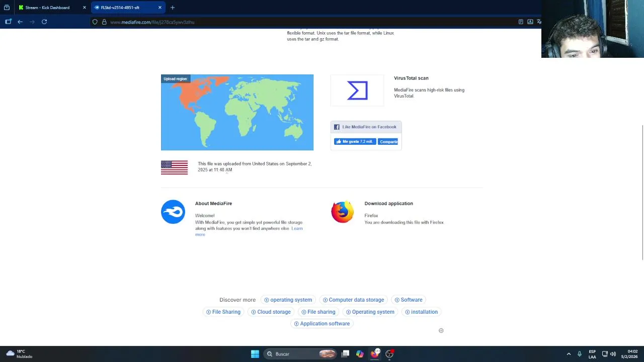Screen dimensions: 644x362
Task: Open the Computer data storage link
Action: pyautogui.click(x=353, y=300)
